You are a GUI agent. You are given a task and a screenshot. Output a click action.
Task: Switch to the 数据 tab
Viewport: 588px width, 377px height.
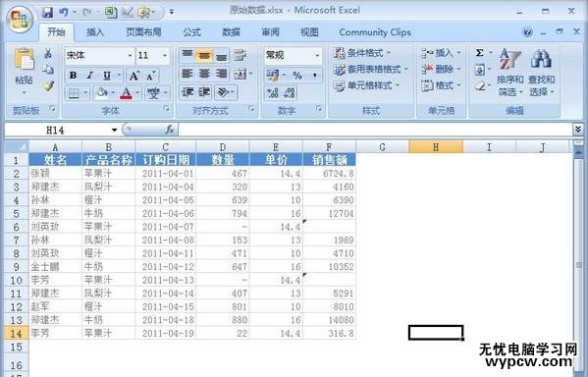(231, 32)
